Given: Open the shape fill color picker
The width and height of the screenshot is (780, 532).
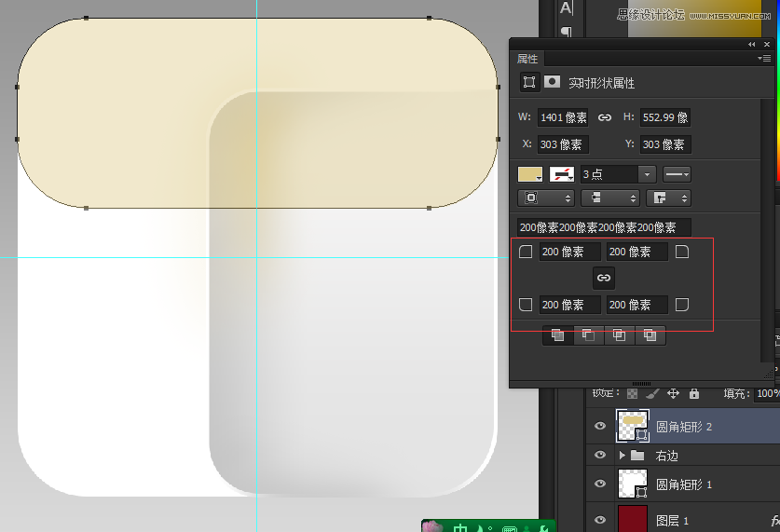Looking at the screenshot, I should (x=530, y=174).
